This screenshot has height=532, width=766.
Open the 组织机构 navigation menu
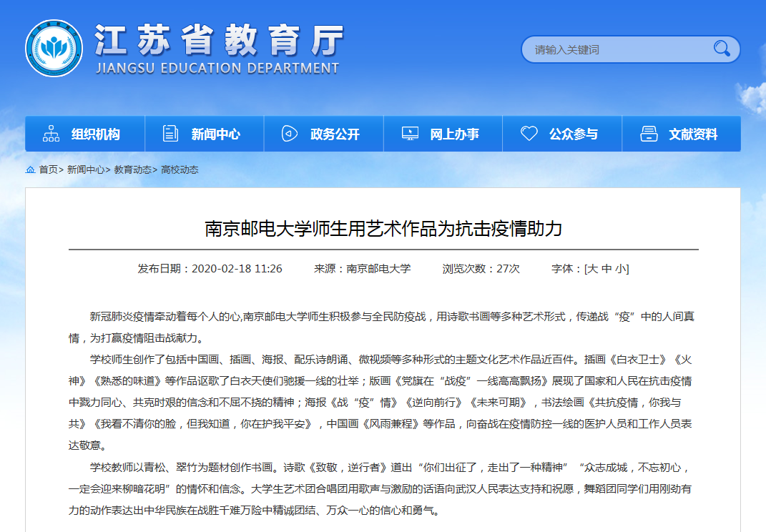95,134
